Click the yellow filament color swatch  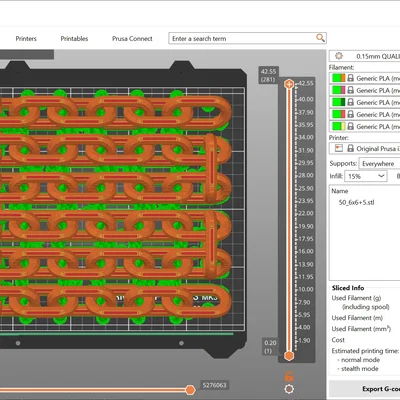339,126
